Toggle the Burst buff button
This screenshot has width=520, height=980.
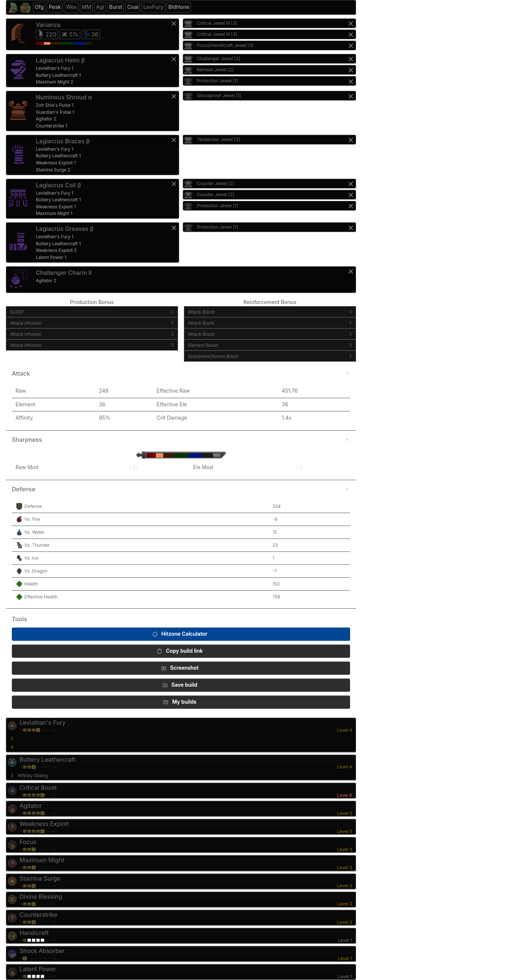(x=116, y=7)
